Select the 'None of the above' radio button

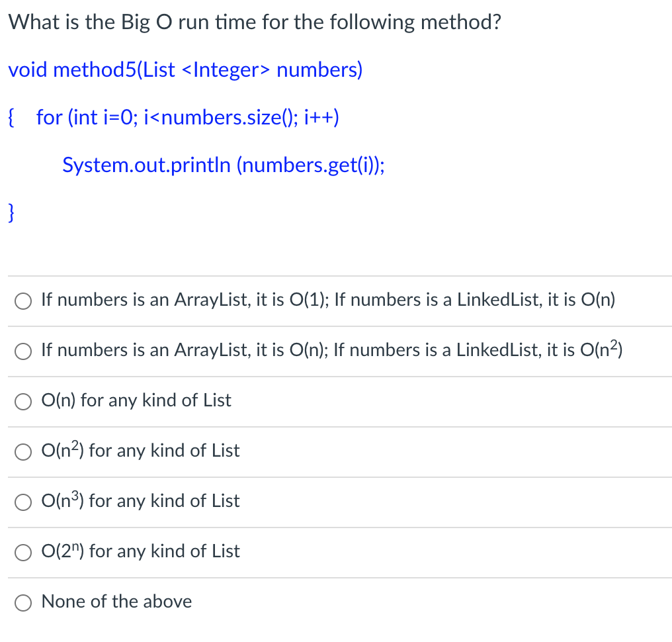22,602
